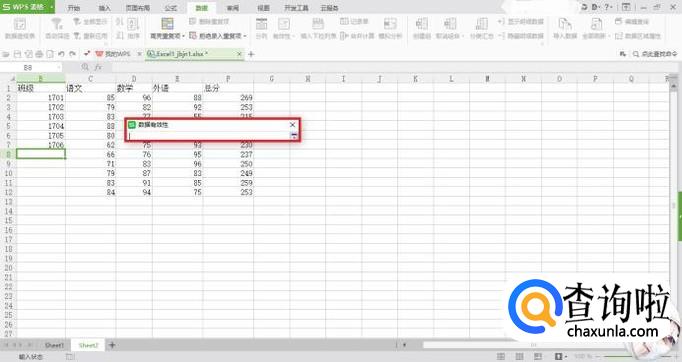Click Remove Duplicates (删除重复项) button
Image resolution: width=682 pixels, height=362 pixels.
[209, 21]
